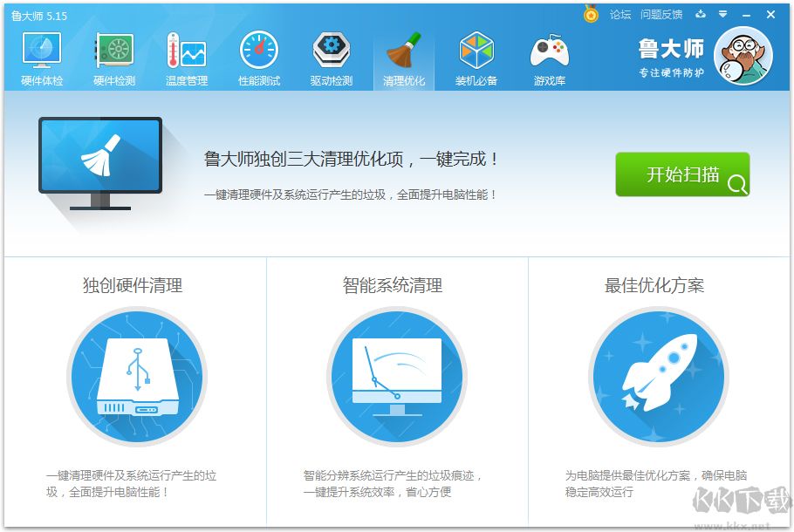Open the title bar dropdown menu arrow
This screenshot has height=532, width=794.
(x=723, y=14)
